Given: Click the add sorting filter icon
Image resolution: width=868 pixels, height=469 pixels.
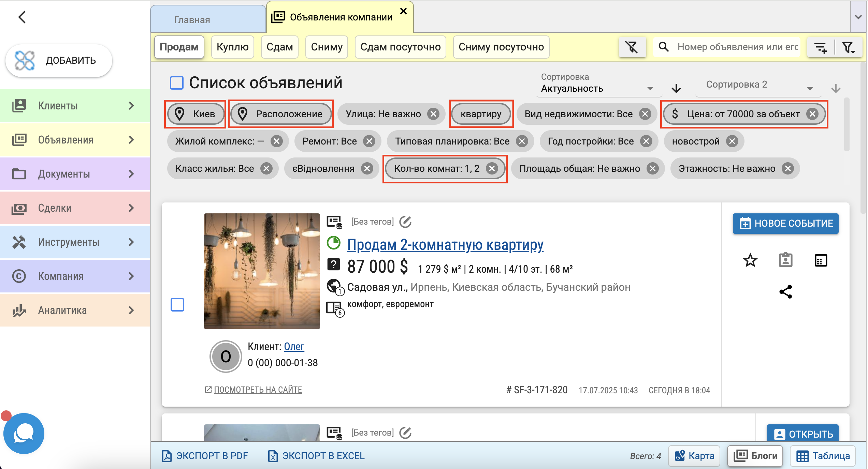Looking at the screenshot, I should (820, 47).
